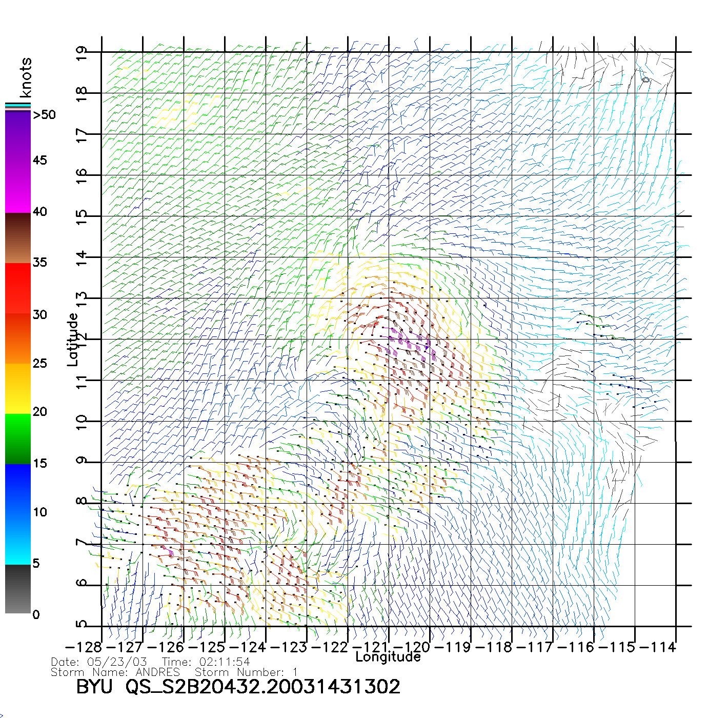Click the Date: 05/23/03 text

(x=99, y=662)
